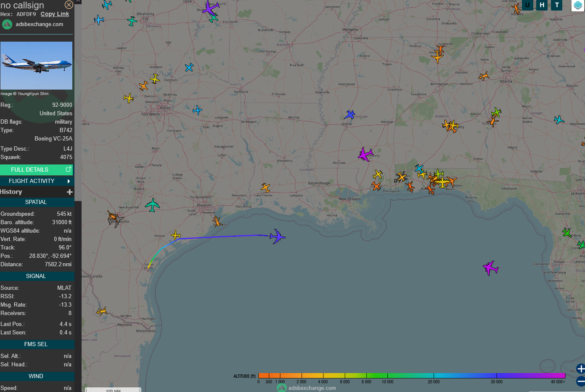
Task: Click the registration value 92-9000
Action: tap(62, 105)
